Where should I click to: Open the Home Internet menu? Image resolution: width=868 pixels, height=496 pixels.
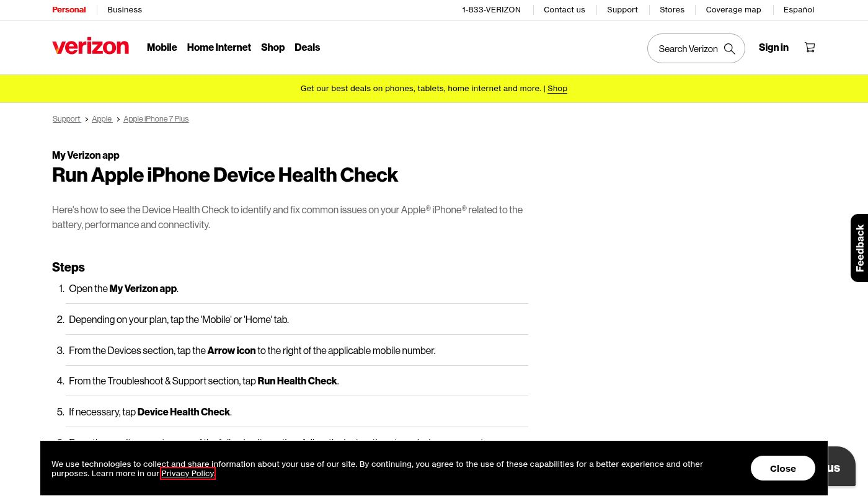coord(219,48)
